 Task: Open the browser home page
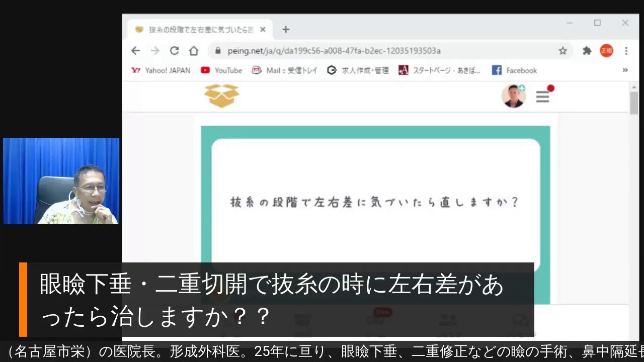click(x=194, y=51)
